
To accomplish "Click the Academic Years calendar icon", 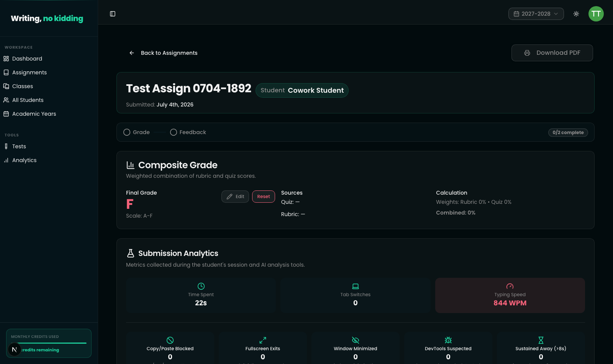I will [x=6, y=114].
